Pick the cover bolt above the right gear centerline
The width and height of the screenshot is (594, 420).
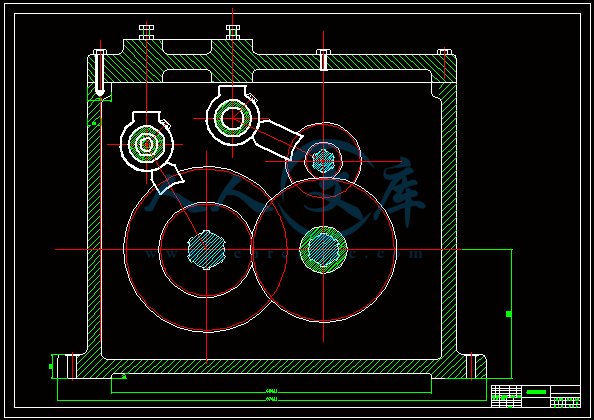324,59
